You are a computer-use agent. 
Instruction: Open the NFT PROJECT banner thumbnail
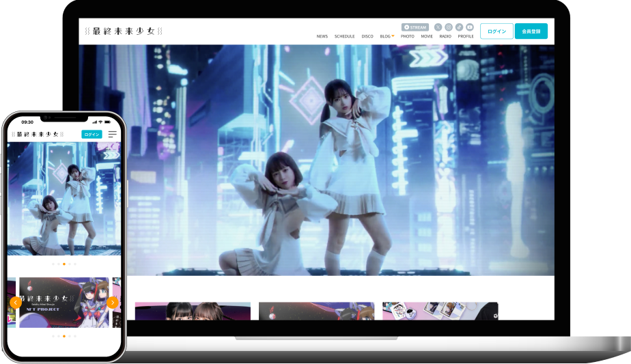pos(64,303)
